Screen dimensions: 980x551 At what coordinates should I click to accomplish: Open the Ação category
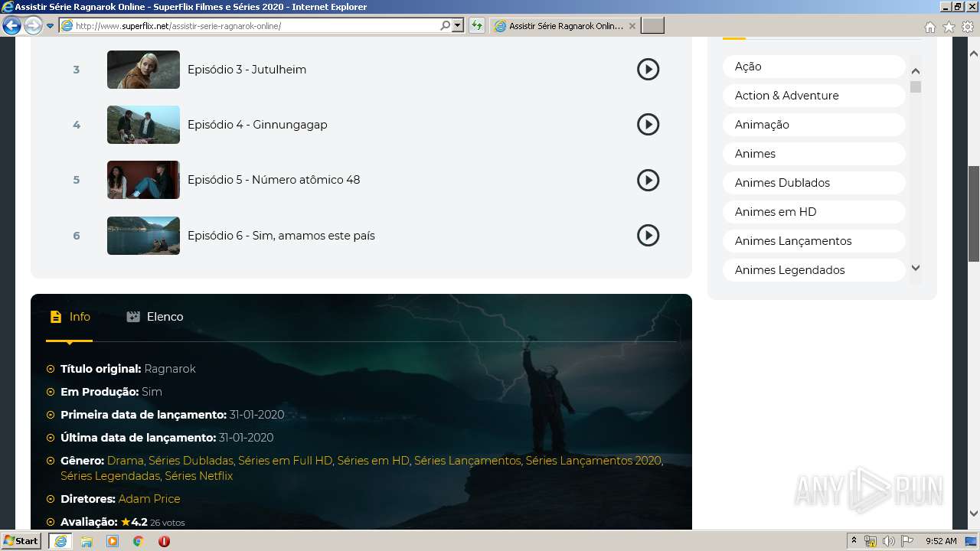coord(814,67)
